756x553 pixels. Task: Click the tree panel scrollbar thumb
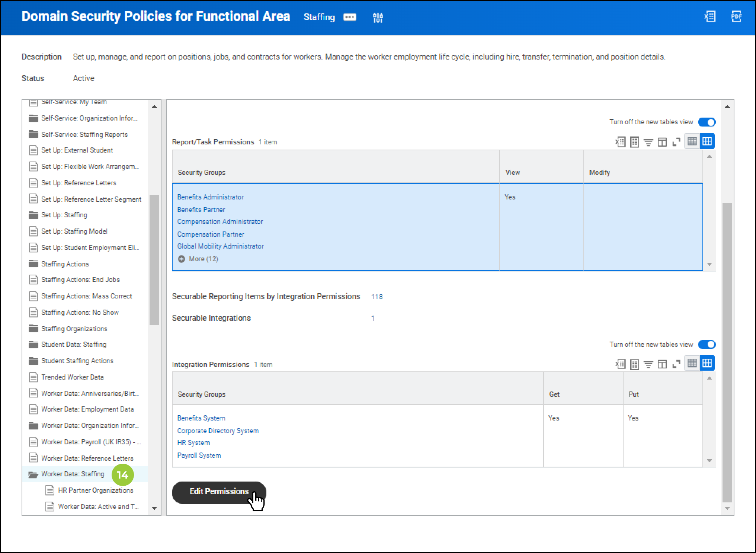(x=154, y=260)
